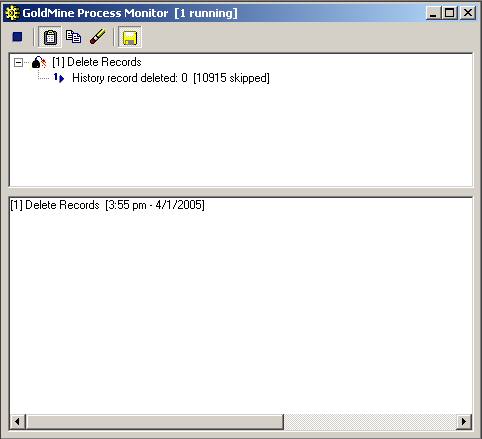Image resolution: width=482 pixels, height=439 pixels.
Task: Select the History record deleted status line
Action: [171, 78]
